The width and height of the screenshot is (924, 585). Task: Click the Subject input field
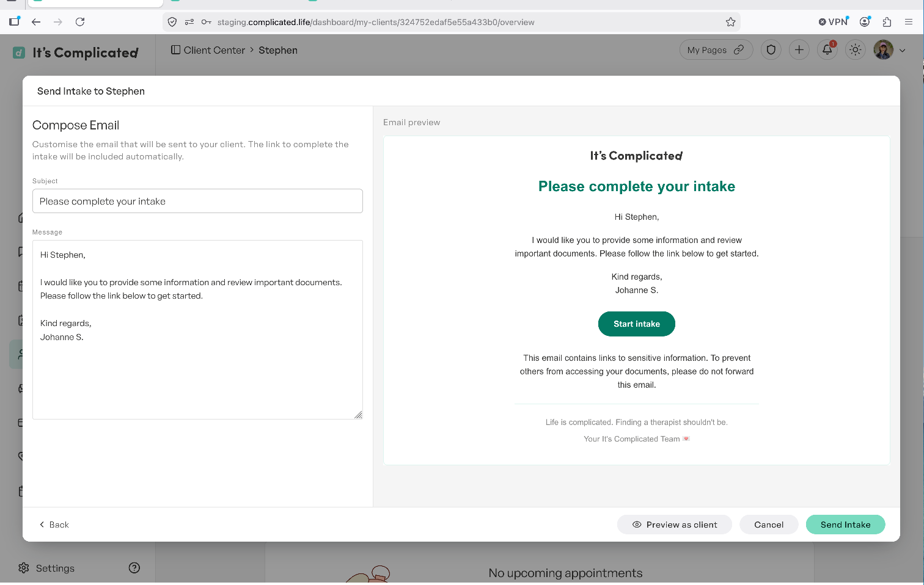tap(197, 201)
